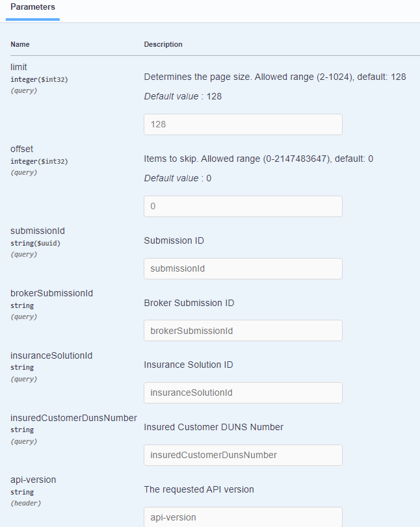Image resolution: width=420 pixels, height=527 pixels.
Task: Click the insuranceSolutionId input field
Action: (x=243, y=392)
